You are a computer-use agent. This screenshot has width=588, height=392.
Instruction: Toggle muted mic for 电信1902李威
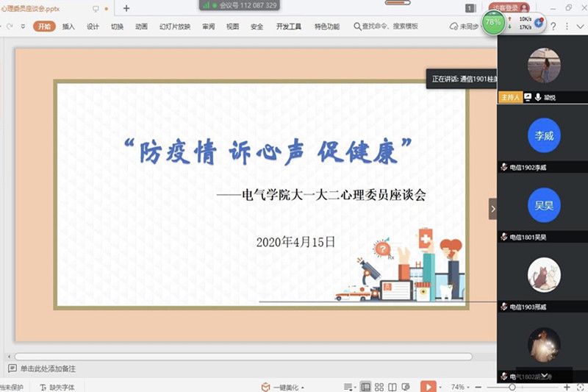point(504,167)
